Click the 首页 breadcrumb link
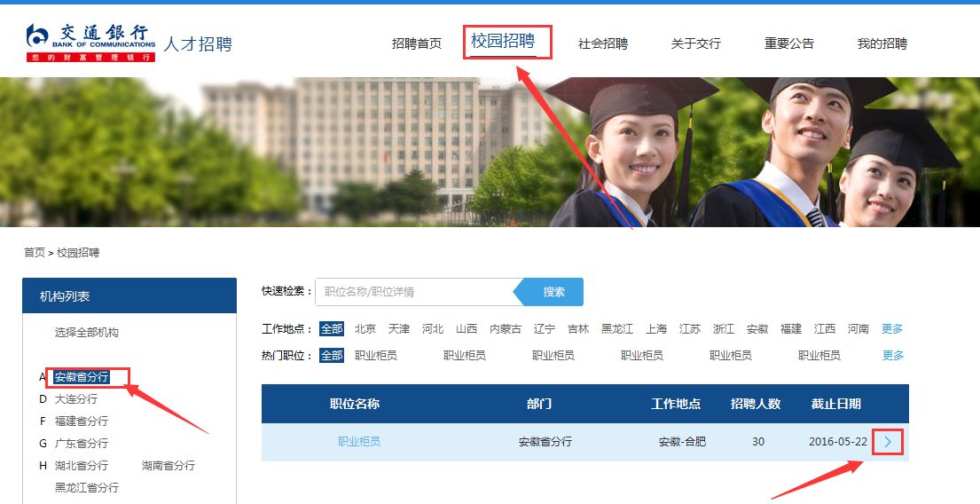The height and width of the screenshot is (504, 980). 34,253
